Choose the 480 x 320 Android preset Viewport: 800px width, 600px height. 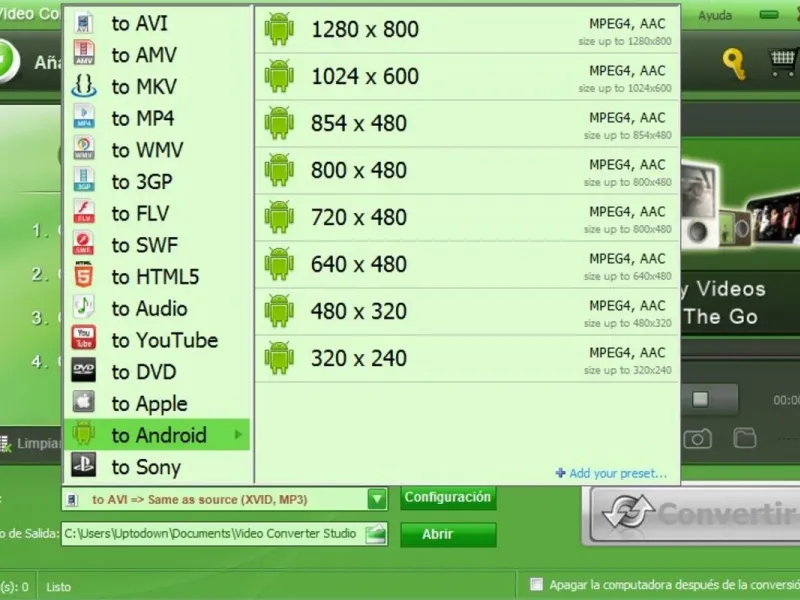pyautogui.click(x=467, y=311)
